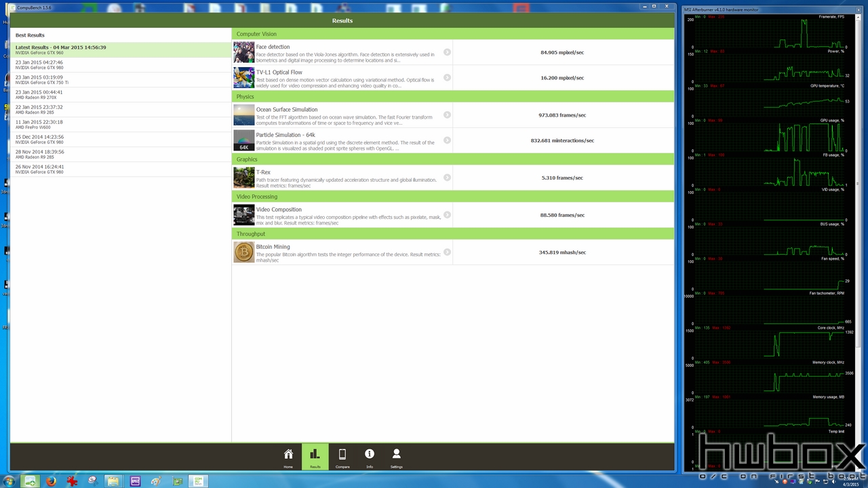Click the Physics section header
This screenshot has width=868, height=488.
click(453, 96)
